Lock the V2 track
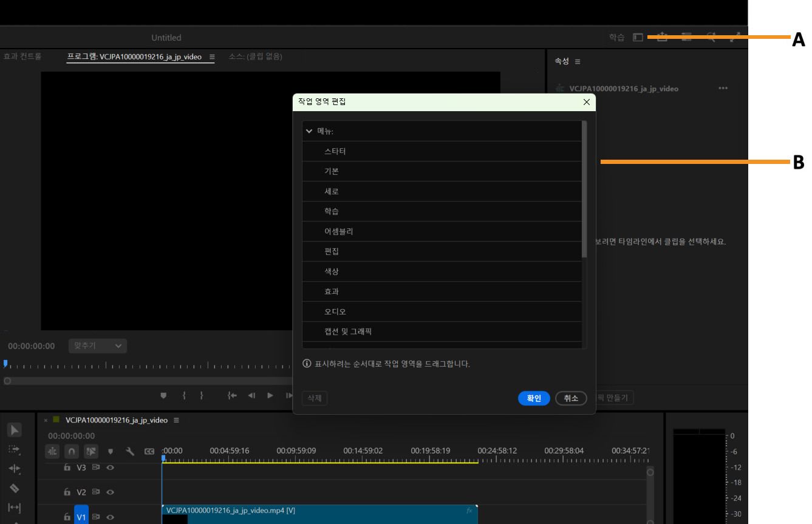Image resolution: width=812 pixels, height=524 pixels. (x=67, y=491)
